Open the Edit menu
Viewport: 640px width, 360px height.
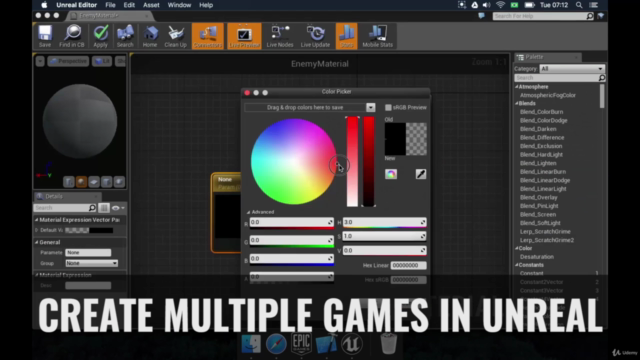[x=129, y=5]
